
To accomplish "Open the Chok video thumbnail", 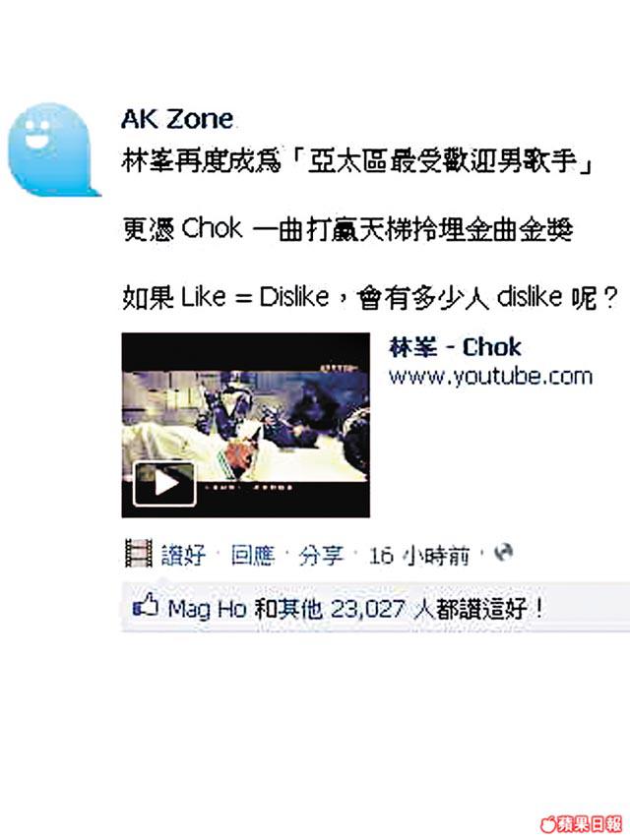I will [245, 425].
